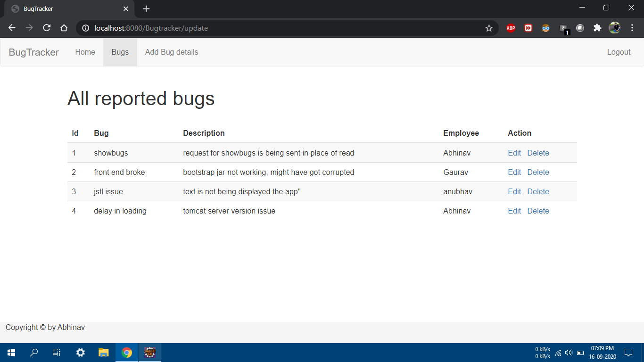Open the volume control in system tray
Viewport: 644px width, 362px height.
click(x=568, y=352)
